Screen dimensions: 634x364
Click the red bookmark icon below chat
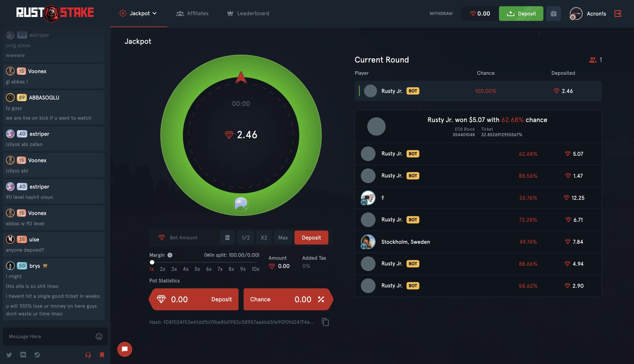102,355
